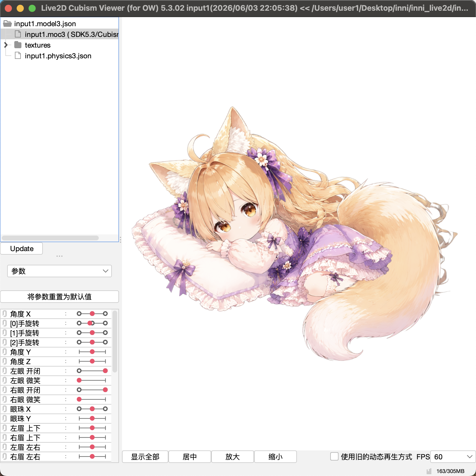This screenshot has width=476, height=476.
Task: Click the fox girl model in canvas
Action: [295, 234]
